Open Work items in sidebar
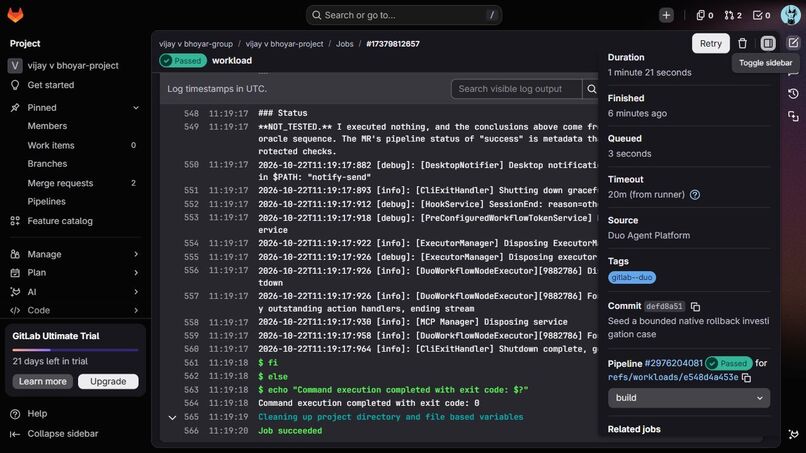Image resolution: width=806 pixels, height=453 pixels. click(51, 145)
